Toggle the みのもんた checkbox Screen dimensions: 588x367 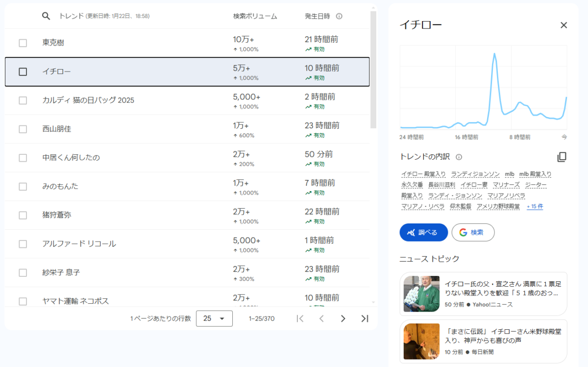click(23, 187)
